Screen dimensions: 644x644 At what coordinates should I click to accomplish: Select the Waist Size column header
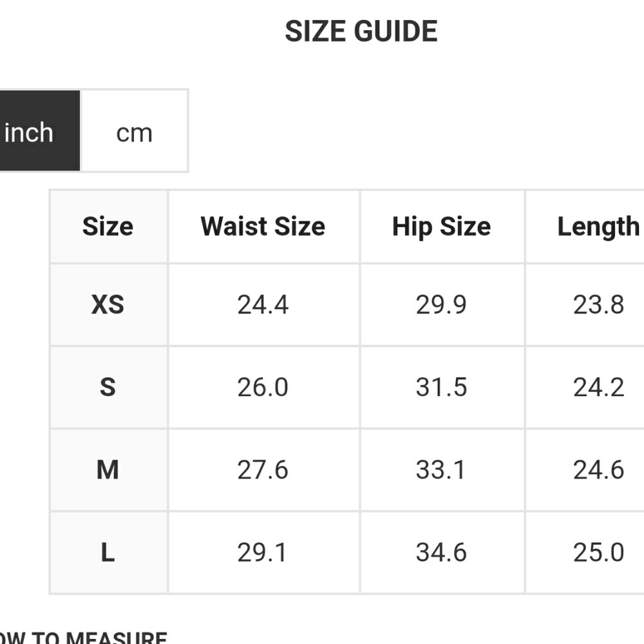tap(263, 227)
